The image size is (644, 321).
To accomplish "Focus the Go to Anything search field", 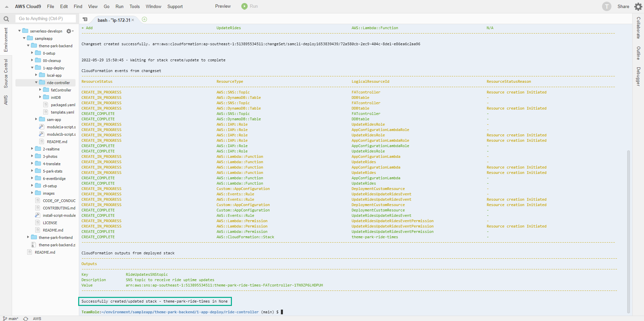I will click(46, 19).
